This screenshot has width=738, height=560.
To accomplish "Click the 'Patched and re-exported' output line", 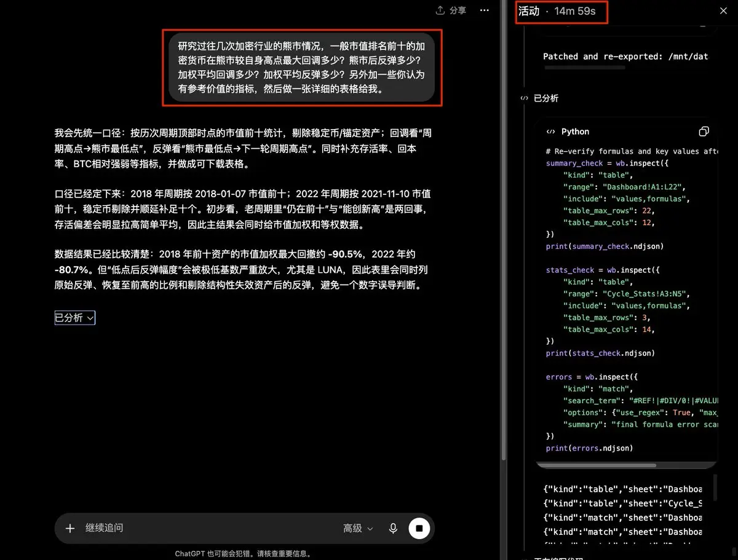I will point(625,56).
